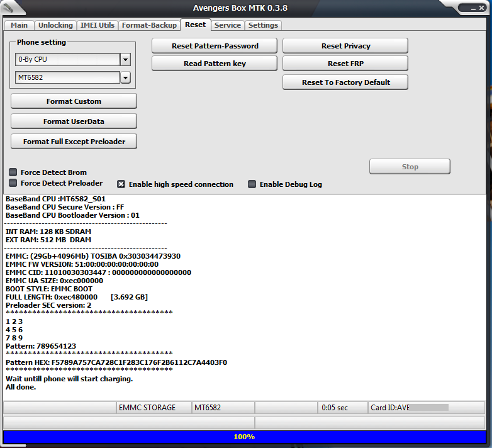Image resolution: width=492 pixels, height=448 pixels.
Task: Open the IMEI Utils tab
Action: coord(98,25)
